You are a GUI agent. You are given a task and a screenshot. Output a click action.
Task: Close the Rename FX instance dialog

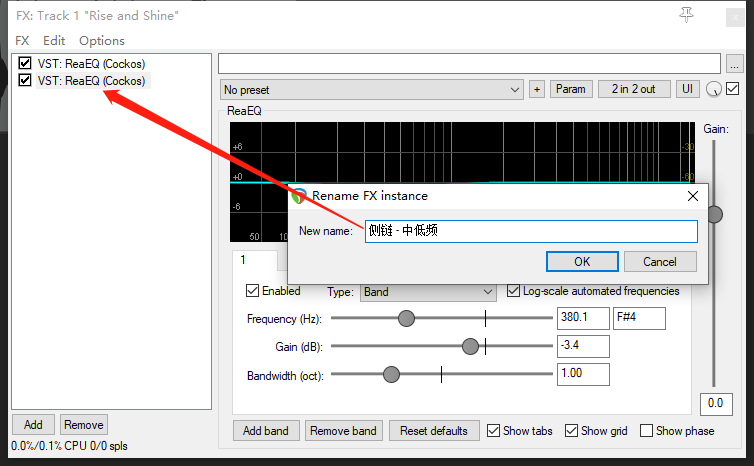(692, 196)
